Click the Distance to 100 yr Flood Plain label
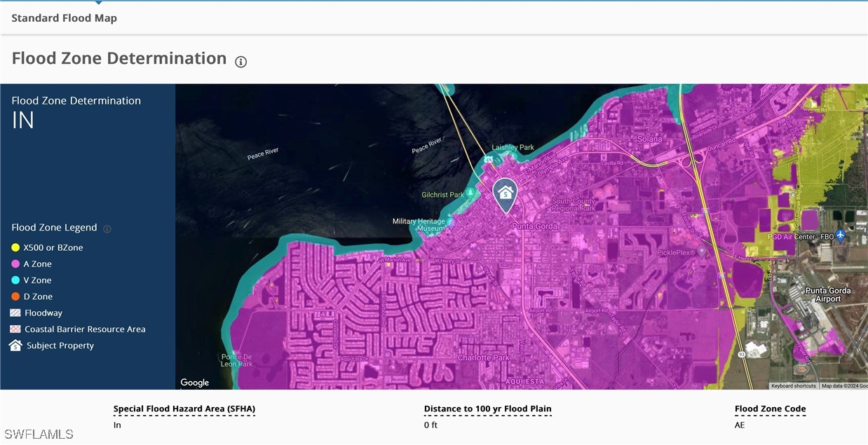Viewport: 868px width, 445px height. [488, 409]
